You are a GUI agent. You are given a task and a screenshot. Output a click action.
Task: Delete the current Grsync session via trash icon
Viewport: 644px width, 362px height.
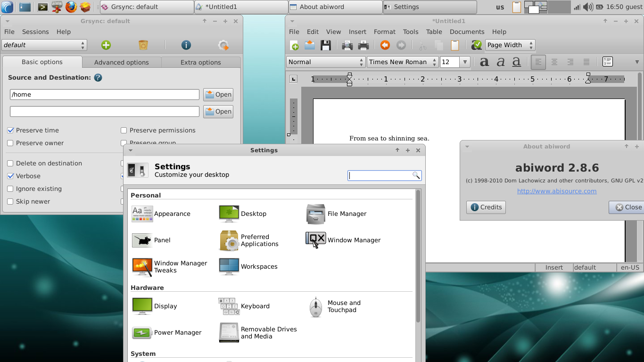click(x=143, y=45)
